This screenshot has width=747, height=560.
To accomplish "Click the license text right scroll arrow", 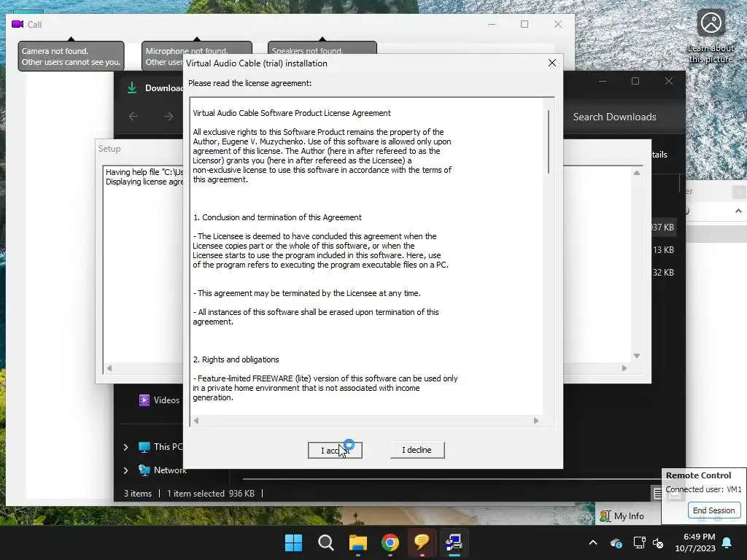I will click(x=536, y=421).
